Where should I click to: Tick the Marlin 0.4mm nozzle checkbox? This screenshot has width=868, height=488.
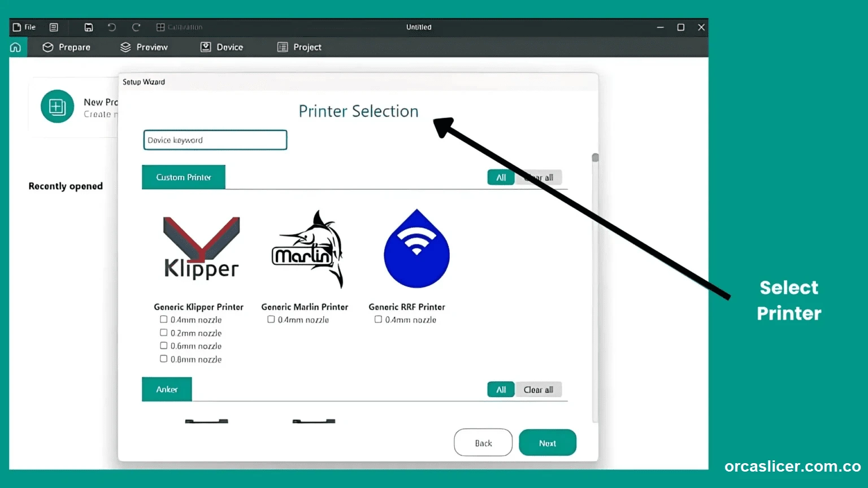[271, 320]
